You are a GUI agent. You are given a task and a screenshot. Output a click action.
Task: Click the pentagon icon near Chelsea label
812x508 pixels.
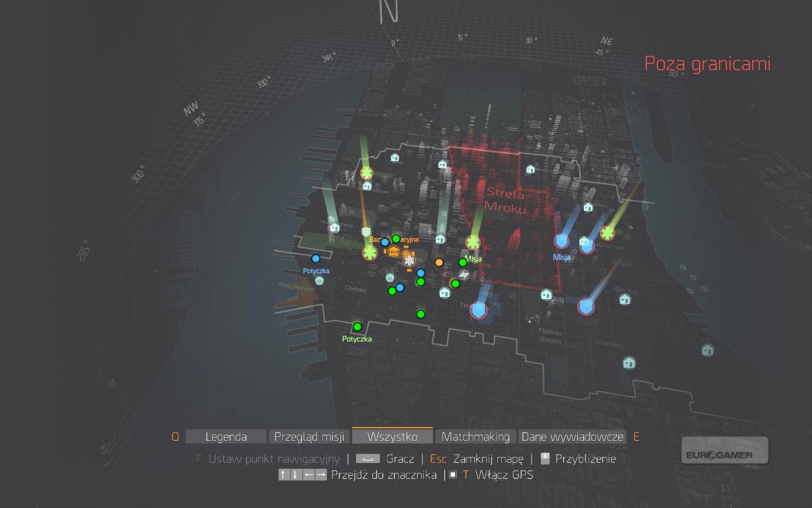pos(390,278)
